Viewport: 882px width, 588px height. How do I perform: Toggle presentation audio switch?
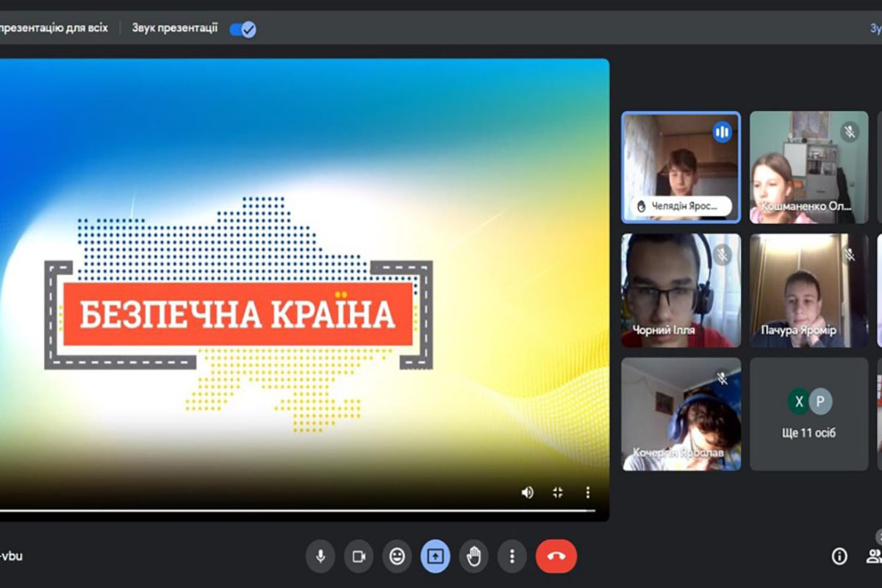click(243, 29)
